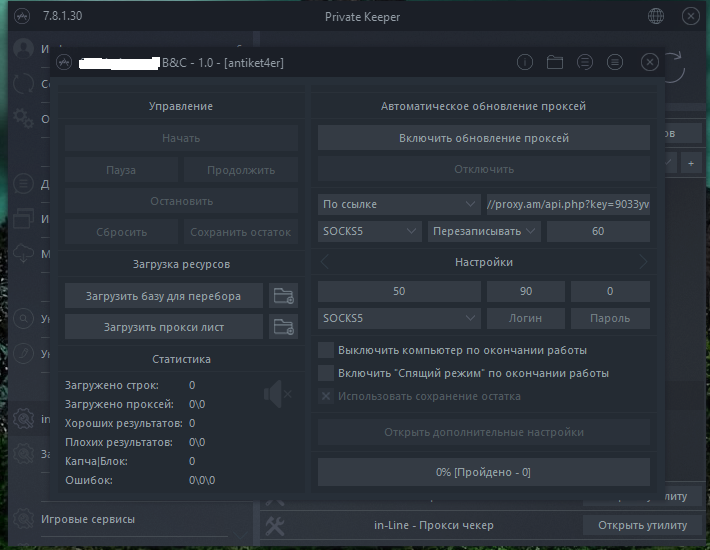710x550 pixels.
Task: Click the info icon in module header
Action: point(524,62)
